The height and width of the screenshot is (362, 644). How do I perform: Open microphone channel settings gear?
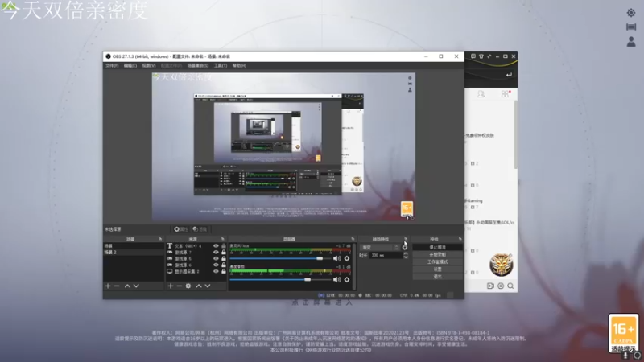[x=347, y=258]
